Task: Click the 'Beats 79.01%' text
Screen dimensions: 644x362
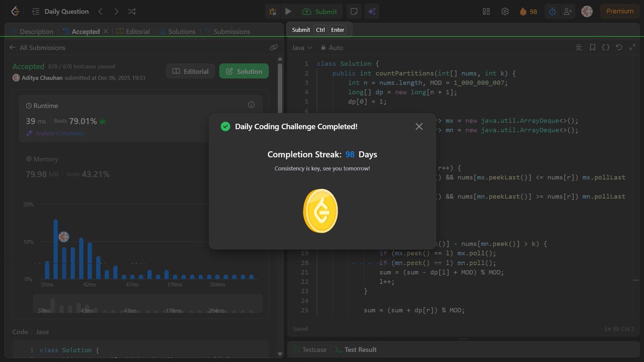Action: (76, 121)
